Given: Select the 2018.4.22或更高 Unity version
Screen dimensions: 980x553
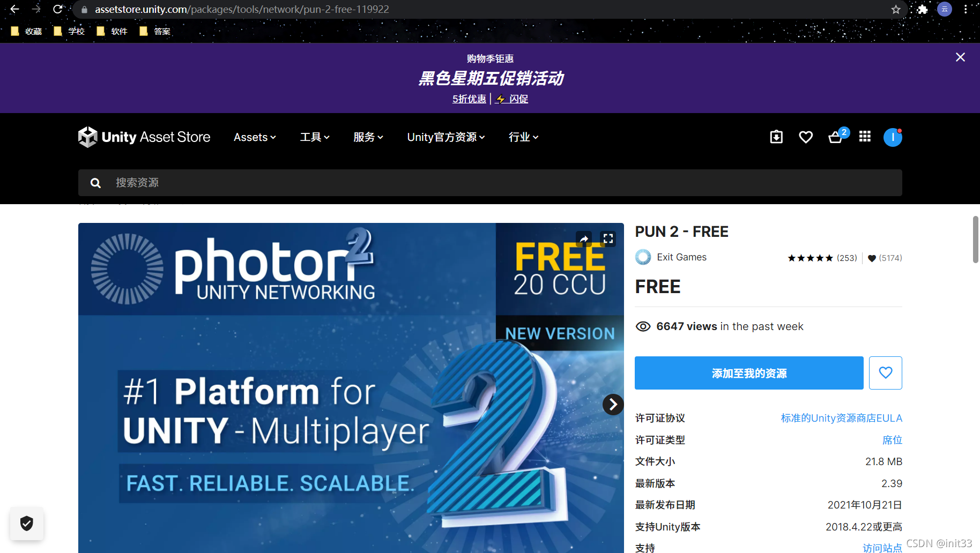Looking at the screenshot, I should [x=864, y=527].
